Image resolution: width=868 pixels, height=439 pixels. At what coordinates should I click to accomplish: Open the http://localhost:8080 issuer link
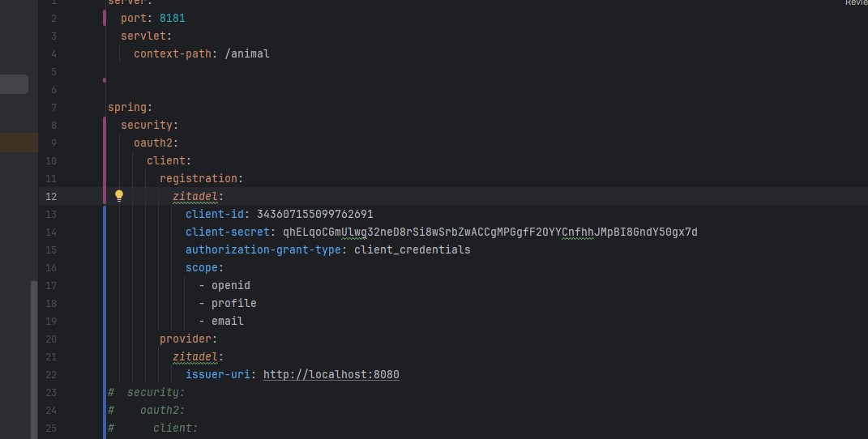pos(331,374)
